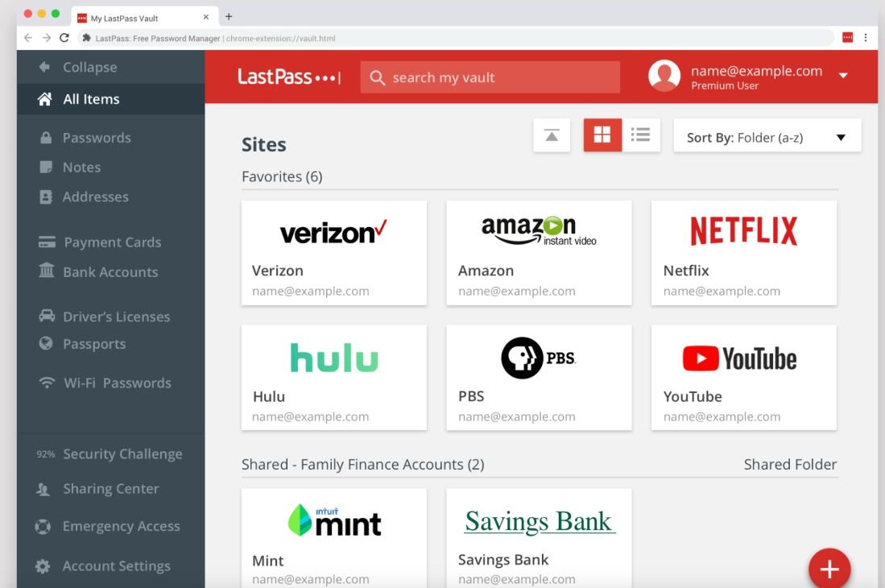Screen dimensions: 885x588
Task: Click the Driver's Licenses car icon
Action: pyautogui.click(x=46, y=316)
